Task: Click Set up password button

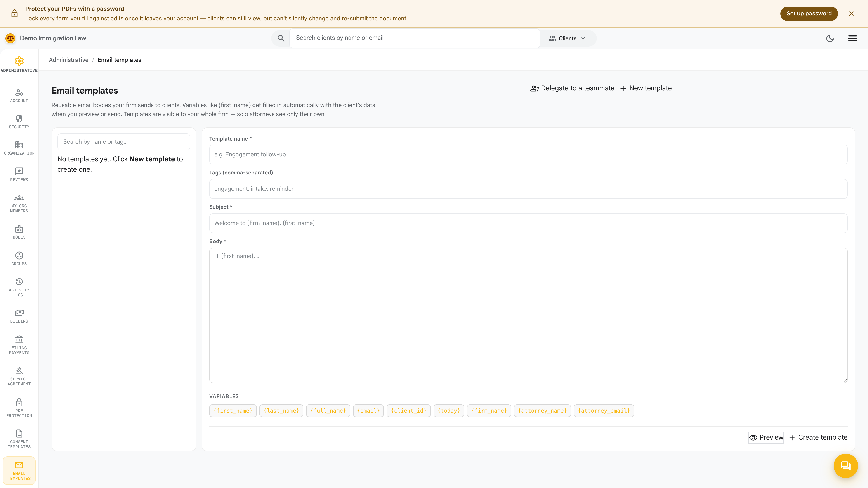Action: (x=809, y=14)
